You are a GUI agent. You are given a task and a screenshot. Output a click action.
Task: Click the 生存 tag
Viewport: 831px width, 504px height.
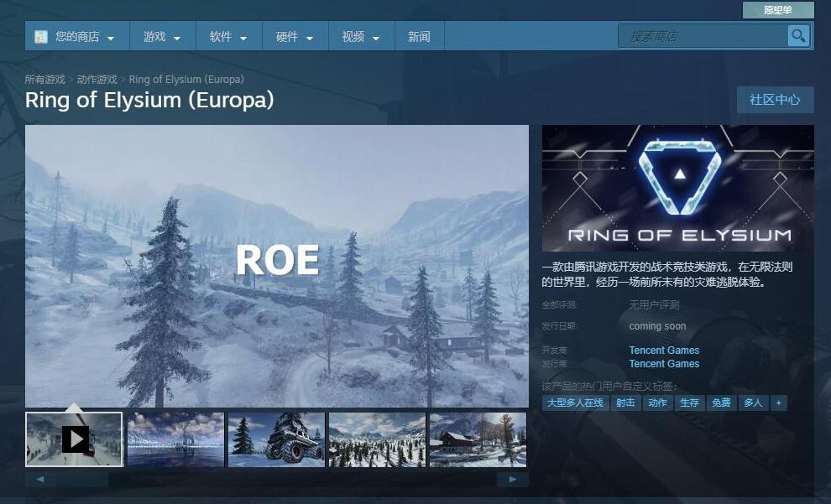point(689,403)
